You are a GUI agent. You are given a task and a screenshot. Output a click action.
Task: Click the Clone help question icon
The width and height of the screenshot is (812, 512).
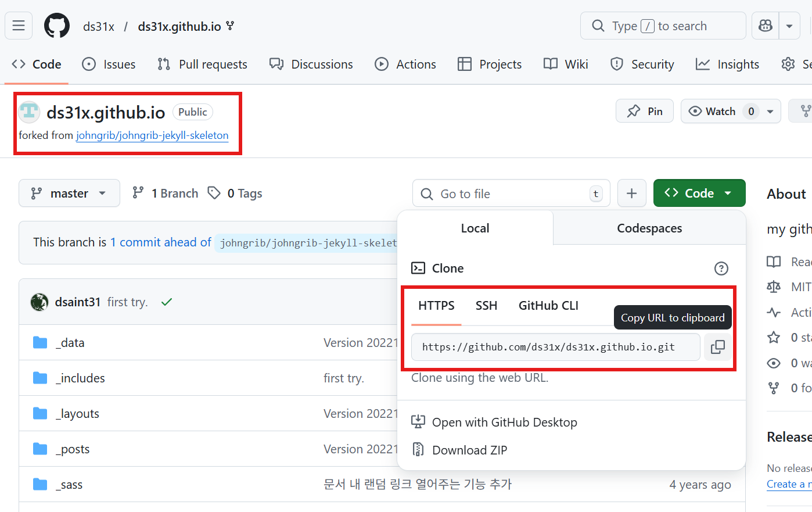[x=721, y=268]
